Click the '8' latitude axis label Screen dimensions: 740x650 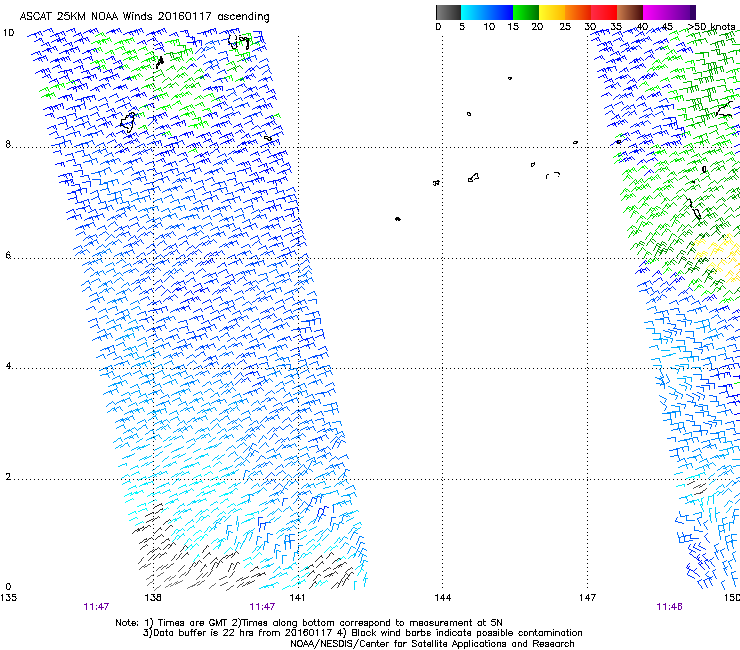point(8,144)
